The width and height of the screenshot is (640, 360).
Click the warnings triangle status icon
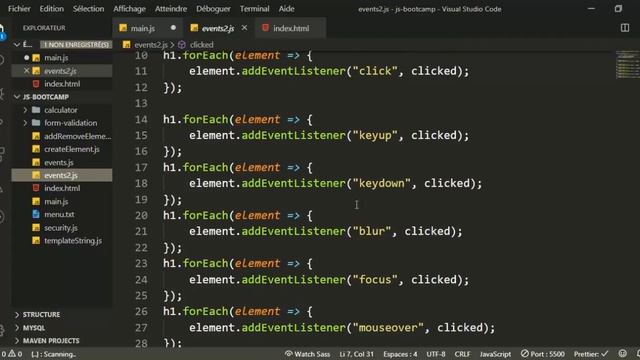click(x=12, y=354)
